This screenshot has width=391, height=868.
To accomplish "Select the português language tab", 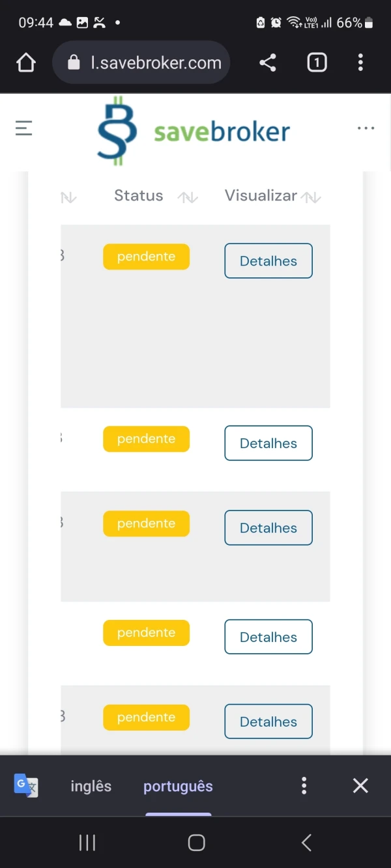I will [x=178, y=786].
